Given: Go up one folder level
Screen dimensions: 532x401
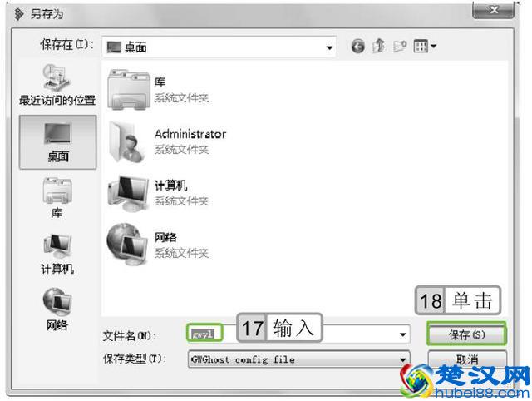Looking at the screenshot, I should (380, 47).
